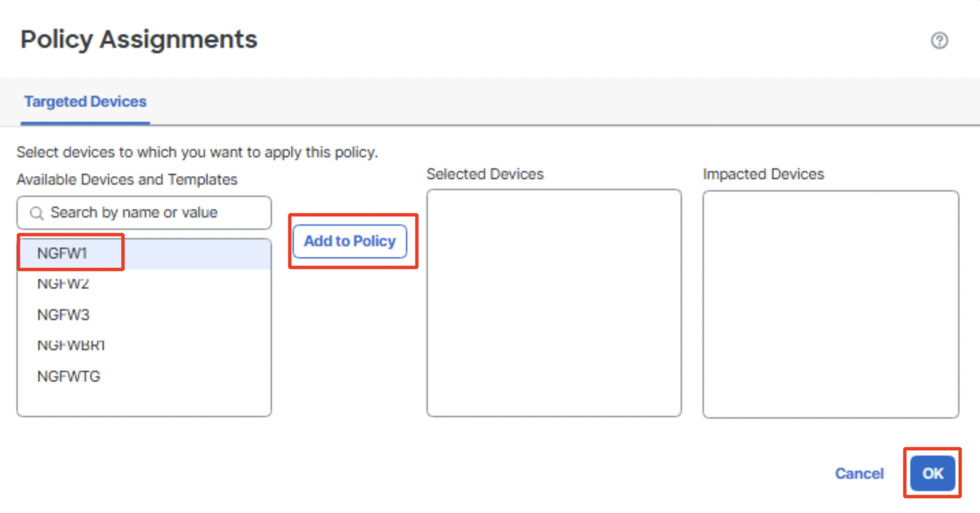
Task: Select the NGFW2 device
Action: 63,284
